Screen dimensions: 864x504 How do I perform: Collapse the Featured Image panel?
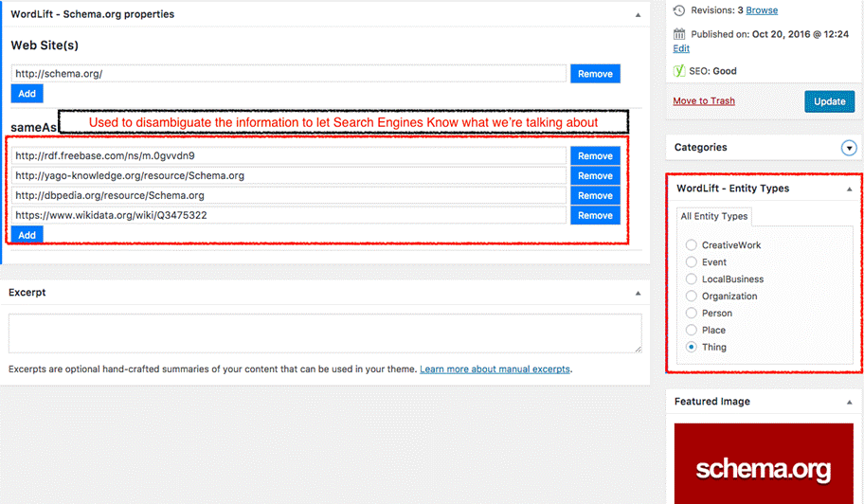pos(849,403)
